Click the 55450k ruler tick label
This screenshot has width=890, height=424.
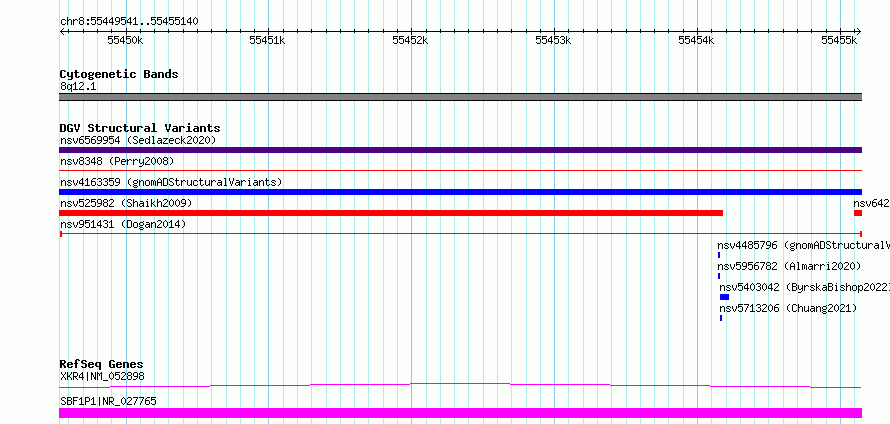point(125,40)
